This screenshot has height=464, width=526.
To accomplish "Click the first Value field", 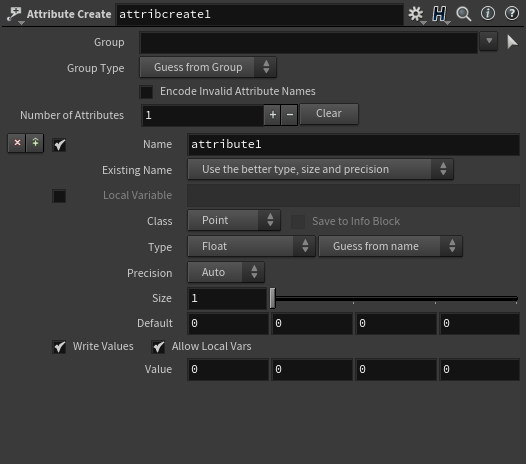I will click(228, 369).
